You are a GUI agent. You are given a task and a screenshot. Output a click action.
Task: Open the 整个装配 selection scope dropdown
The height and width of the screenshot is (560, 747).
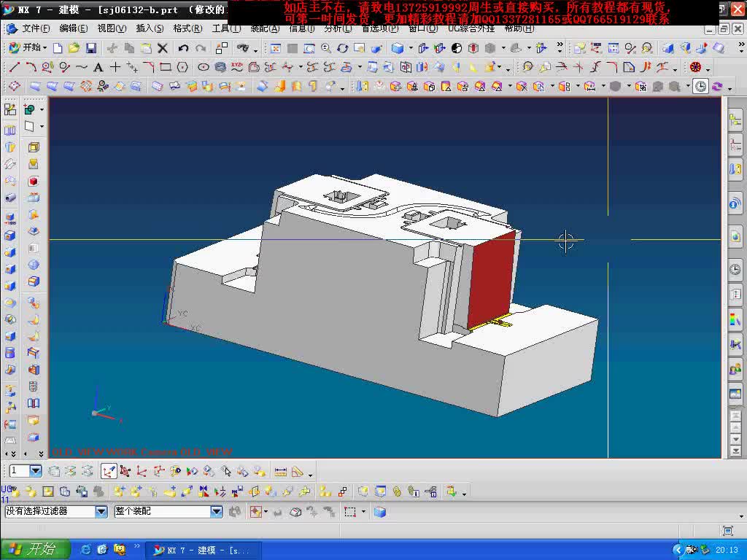(169, 511)
